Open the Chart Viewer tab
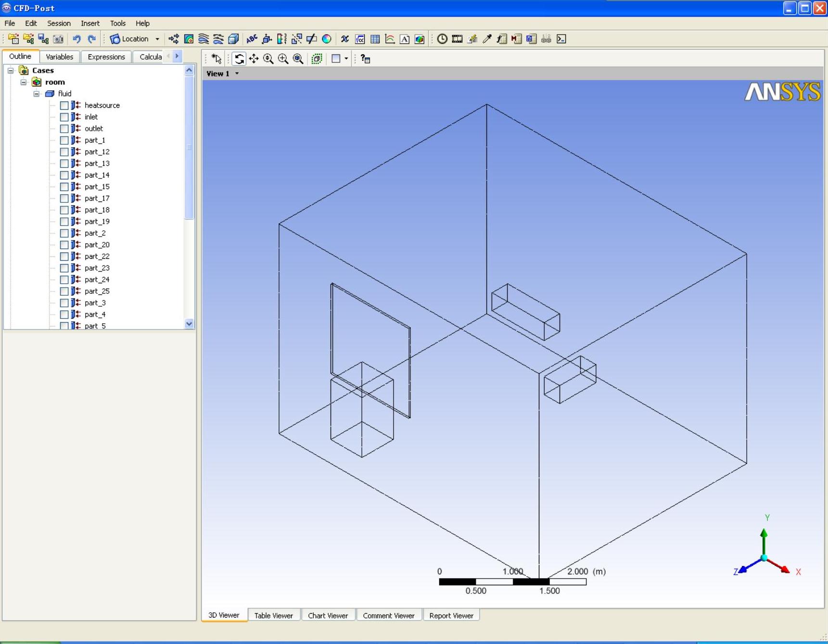The width and height of the screenshot is (828, 644). click(x=328, y=615)
